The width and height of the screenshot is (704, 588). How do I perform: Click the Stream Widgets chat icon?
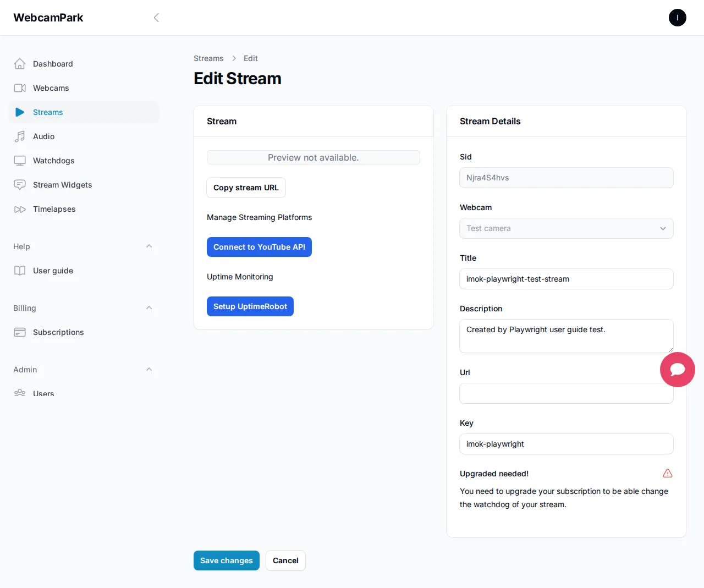pos(20,185)
